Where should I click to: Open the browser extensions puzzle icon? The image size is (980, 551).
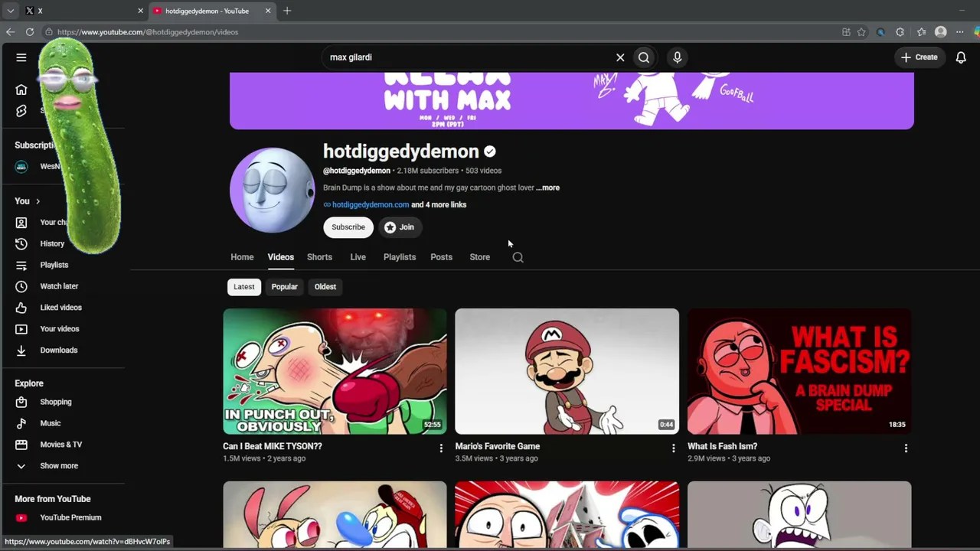[900, 32]
